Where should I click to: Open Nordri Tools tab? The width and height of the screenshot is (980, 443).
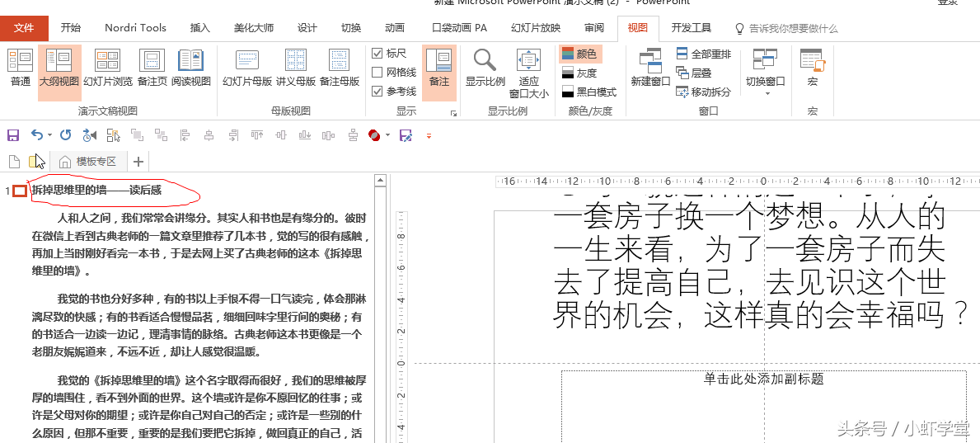136,27
